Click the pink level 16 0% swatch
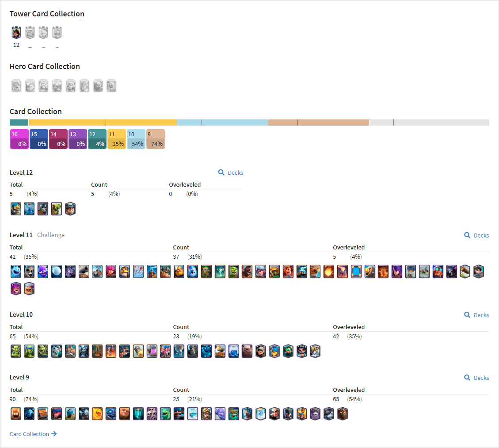499x448 pixels. pos(19,139)
